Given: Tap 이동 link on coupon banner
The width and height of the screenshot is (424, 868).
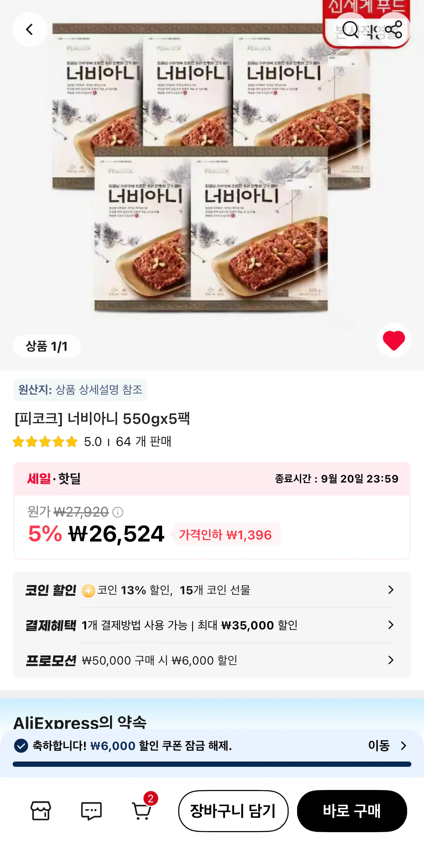Looking at the screenshot, I should 387,745.
